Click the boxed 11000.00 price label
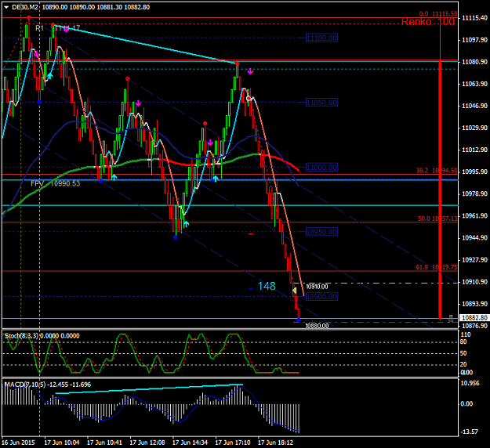 click(x=321, y=168)
